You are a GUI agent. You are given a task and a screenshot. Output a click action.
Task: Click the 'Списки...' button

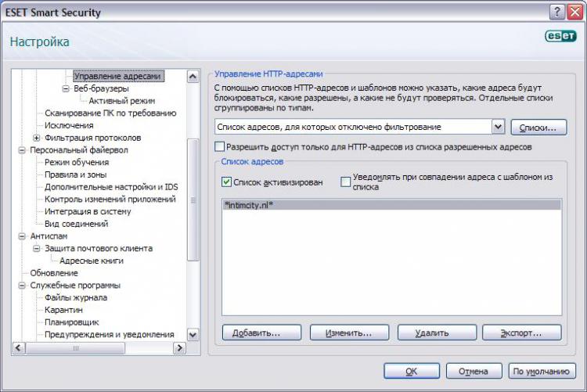coord(538,127)
